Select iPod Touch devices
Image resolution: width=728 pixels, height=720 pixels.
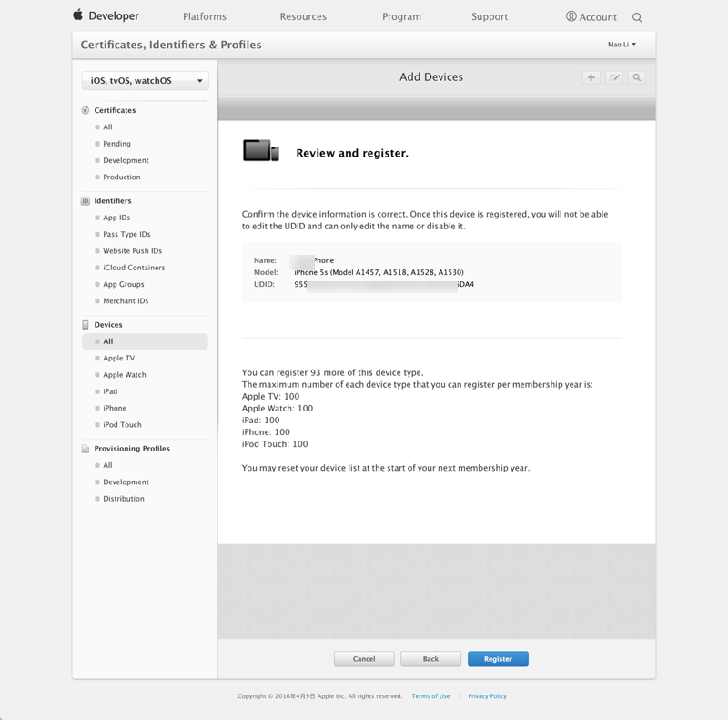tap(122, 425)
